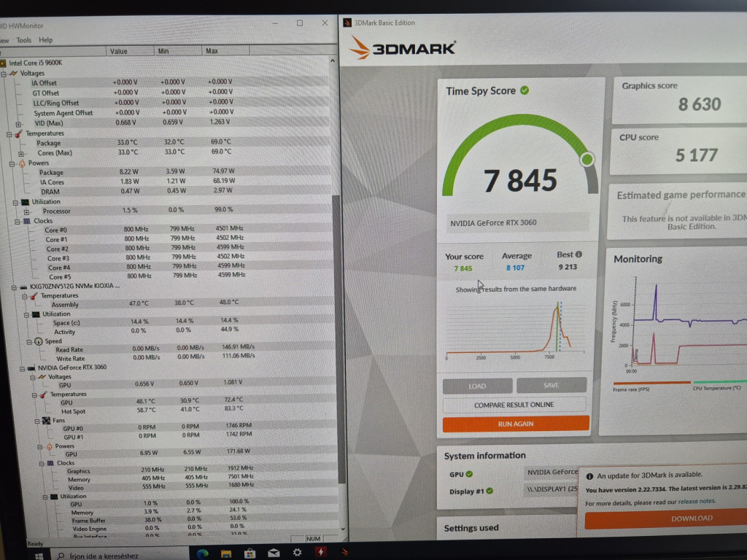Open Microsoft Store from the taskbar
747x560 pixels.
(249, 553)
